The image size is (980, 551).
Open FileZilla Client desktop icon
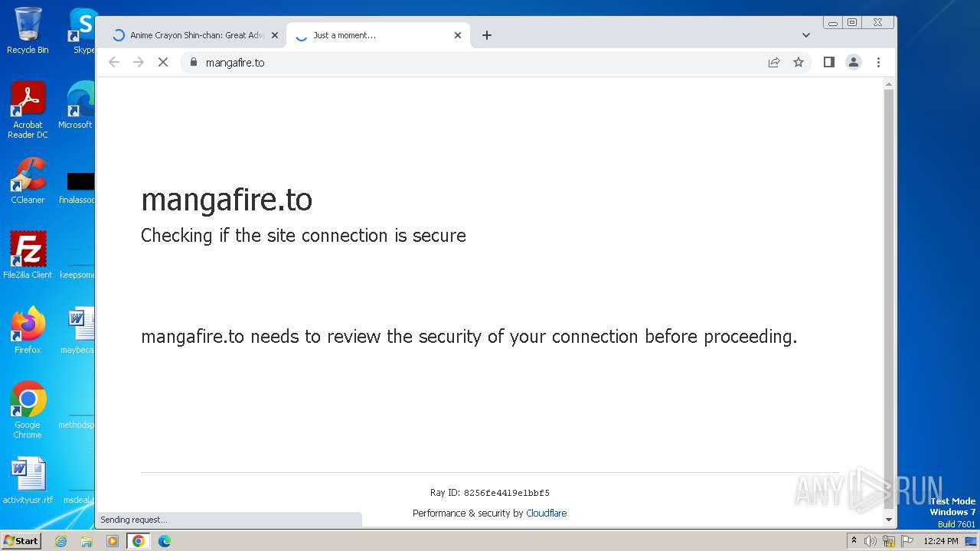tap(28, 256)
